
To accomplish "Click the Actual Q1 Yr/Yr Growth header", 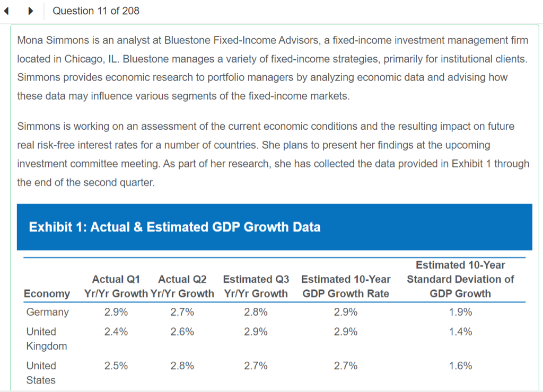I will [116, 286].
